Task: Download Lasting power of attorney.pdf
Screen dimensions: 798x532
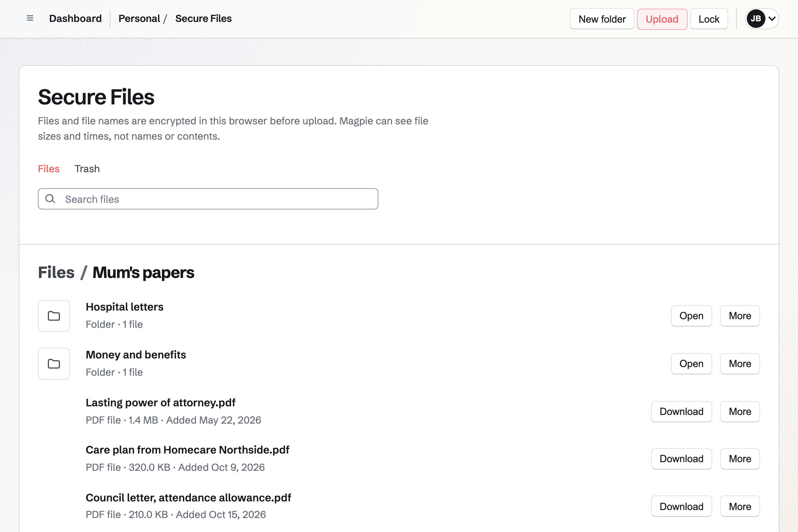Action: pyautogui.click(x=681, y=412)
